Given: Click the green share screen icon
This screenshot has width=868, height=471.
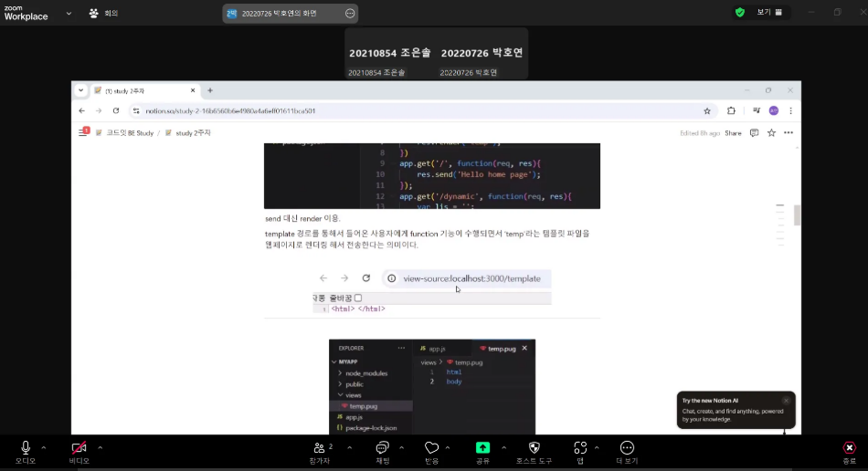Looking at the screenshot, I should (x=482, y=447).
